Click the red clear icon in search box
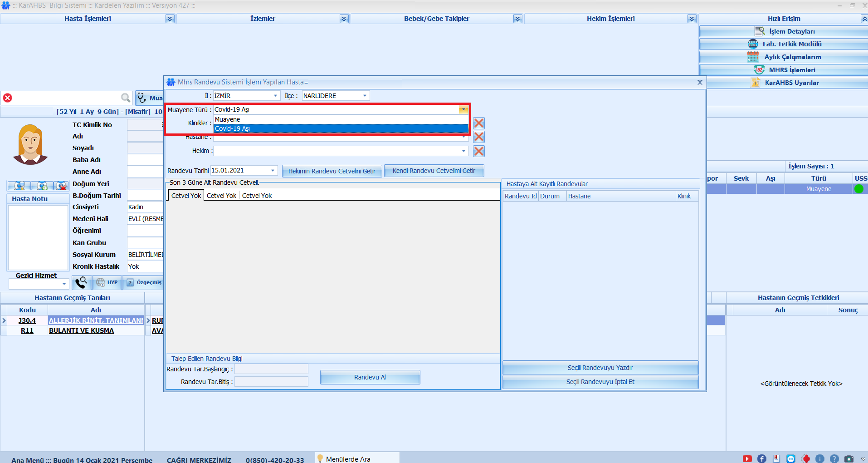This screenshot has height=463, width=868. tap(8, 98)
